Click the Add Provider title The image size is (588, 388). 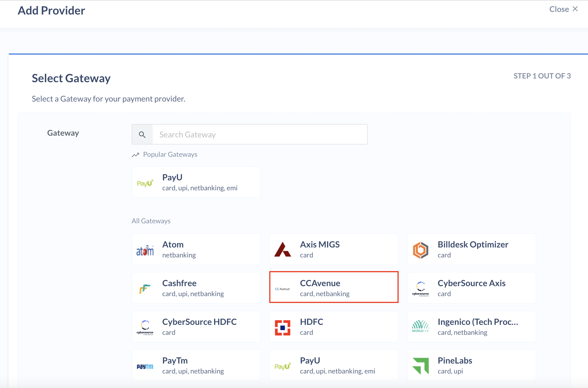point(51,11)
